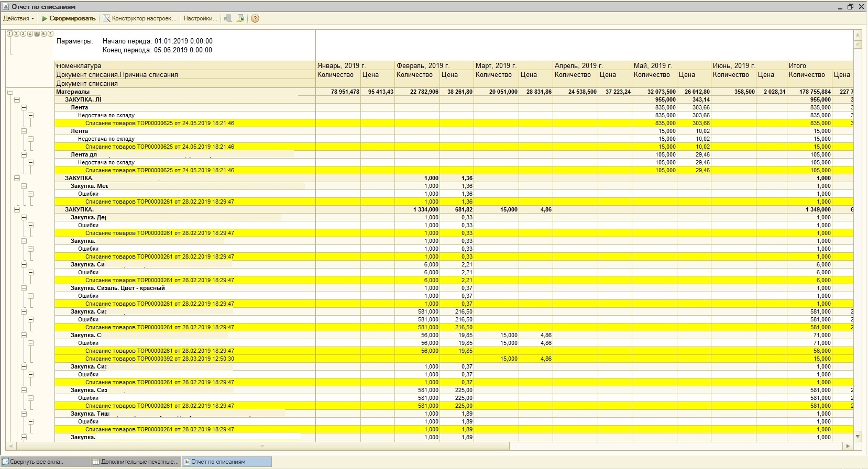This screenshot has width=868, height=469.
Task: Open help with the question mark icon
Action: coord(255,18)
